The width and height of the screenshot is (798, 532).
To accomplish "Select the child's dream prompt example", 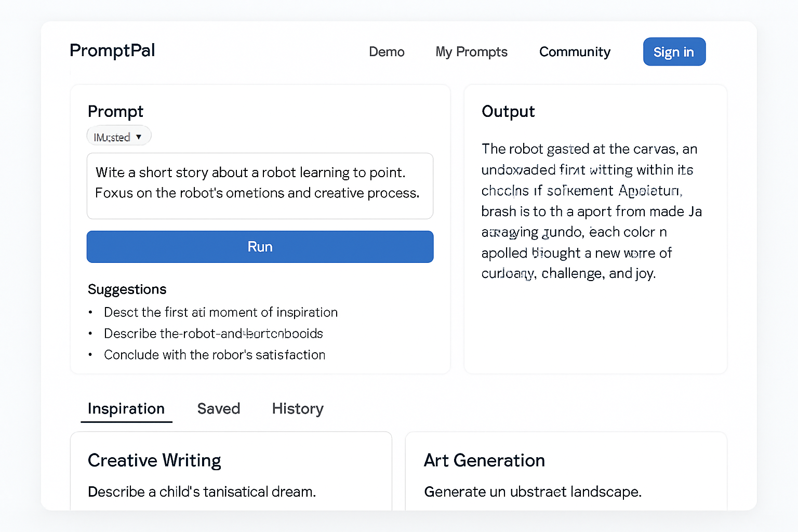I will pos(202,492).
